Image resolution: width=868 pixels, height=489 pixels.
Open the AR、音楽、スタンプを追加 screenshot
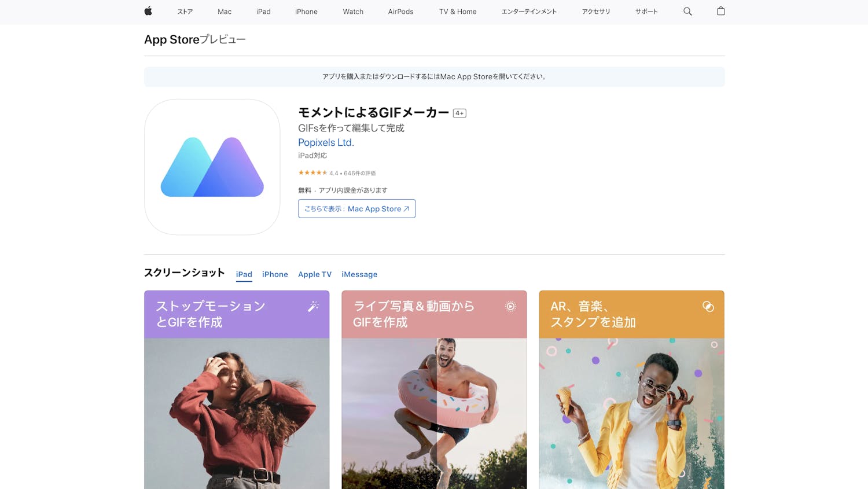click(631, 389)
